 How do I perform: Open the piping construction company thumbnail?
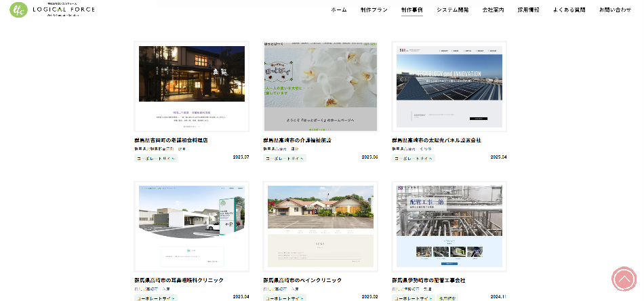(x=449, y=226)
